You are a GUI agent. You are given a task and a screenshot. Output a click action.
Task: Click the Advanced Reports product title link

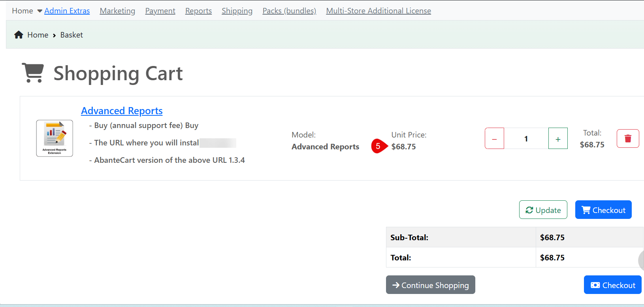[122, 111]
